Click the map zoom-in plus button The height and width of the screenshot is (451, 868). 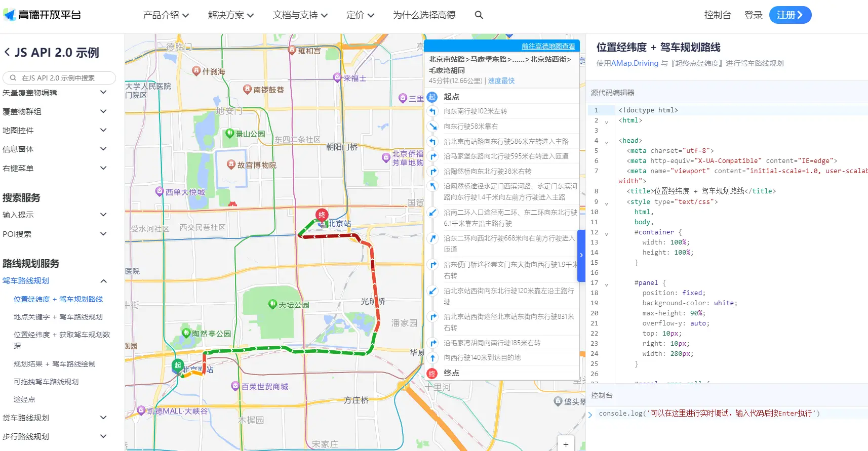click(x=566, y=444)
